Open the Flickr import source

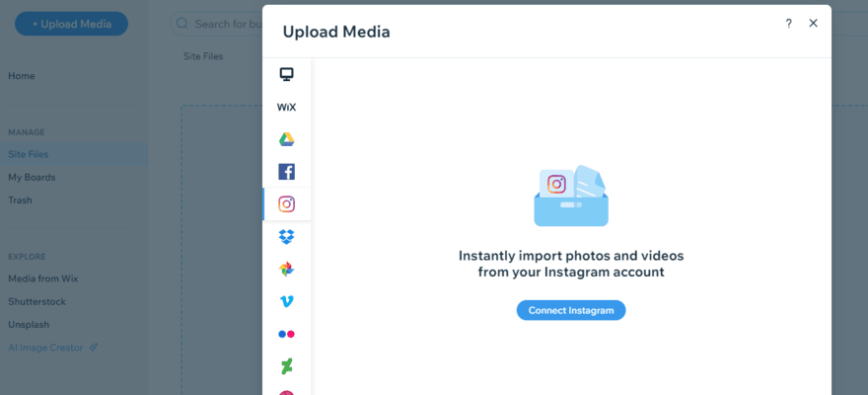(x=286, y=334)
